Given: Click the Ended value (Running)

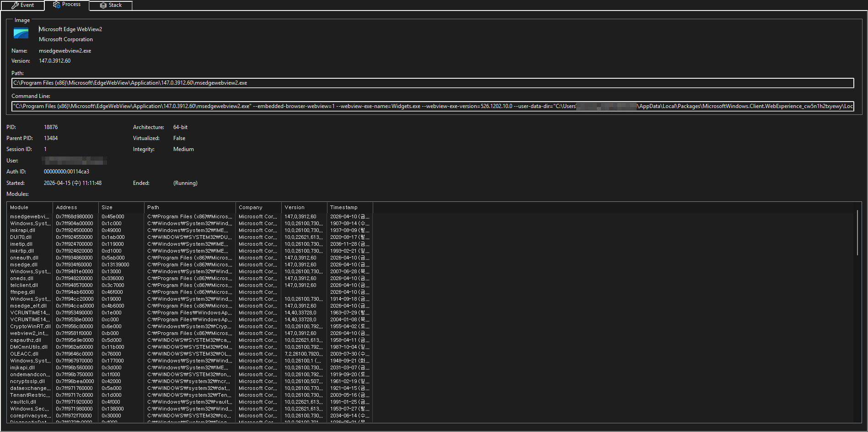Looking at the screenshot, I should (x=185, y=183).
